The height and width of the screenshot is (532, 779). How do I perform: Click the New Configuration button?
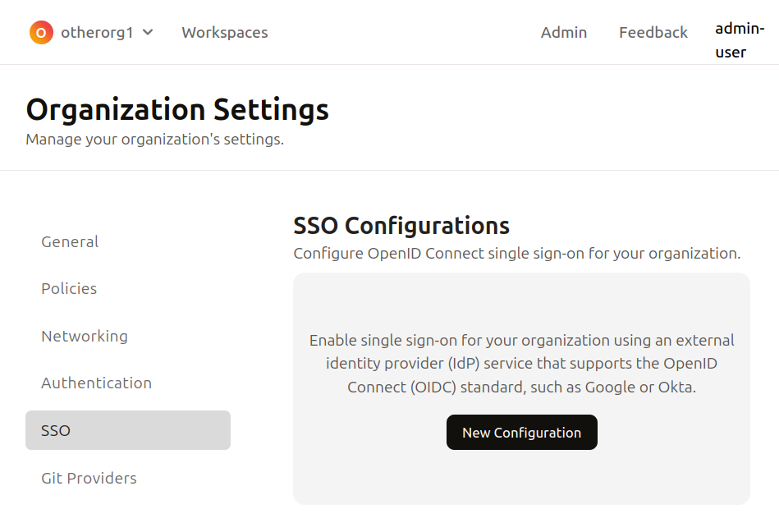point(522,433)
